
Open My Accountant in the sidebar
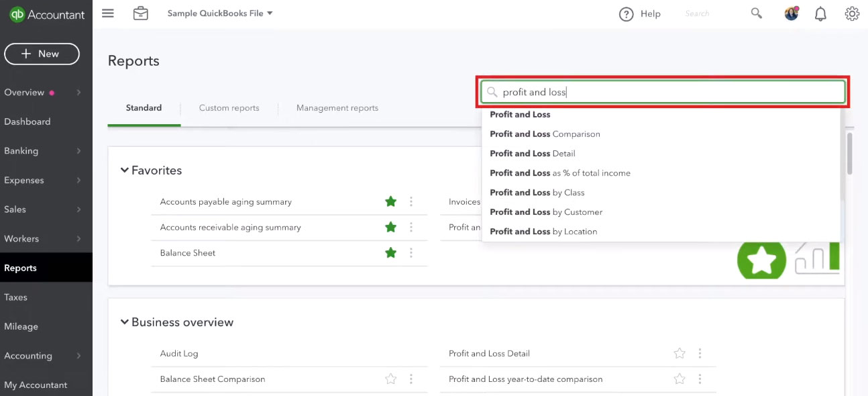(x=36, y=385)
